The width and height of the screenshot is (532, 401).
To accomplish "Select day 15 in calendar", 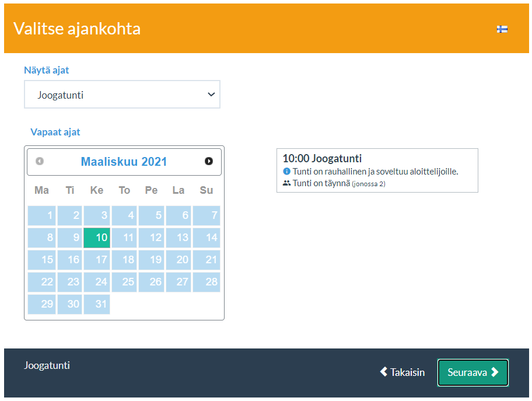I will [42, 260].
